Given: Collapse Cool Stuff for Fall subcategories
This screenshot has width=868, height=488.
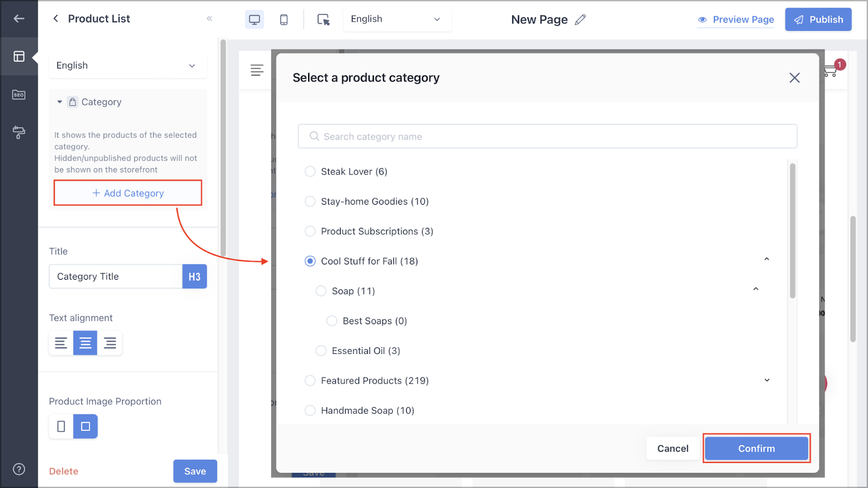Looking at the screenshot, I should (767, 259).
